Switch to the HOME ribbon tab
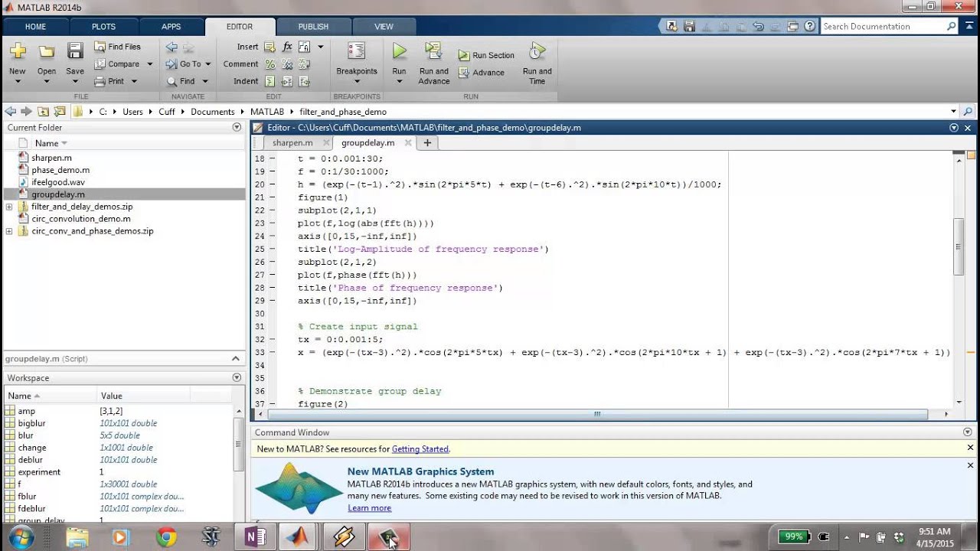 35,27
